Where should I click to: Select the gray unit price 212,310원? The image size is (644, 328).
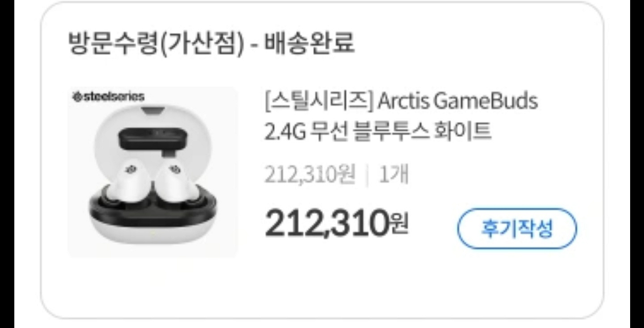pyautogui.click(x=310, y=175)
